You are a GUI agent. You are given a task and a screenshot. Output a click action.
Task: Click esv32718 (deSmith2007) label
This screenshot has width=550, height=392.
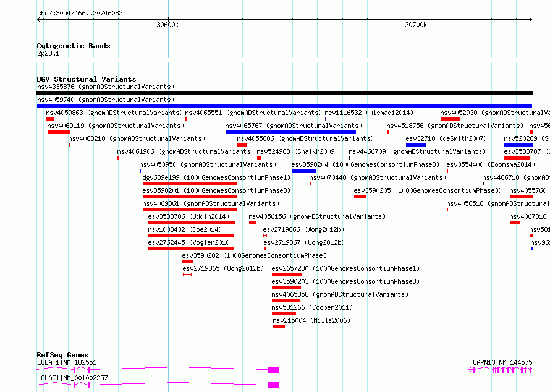click(446, 138)
